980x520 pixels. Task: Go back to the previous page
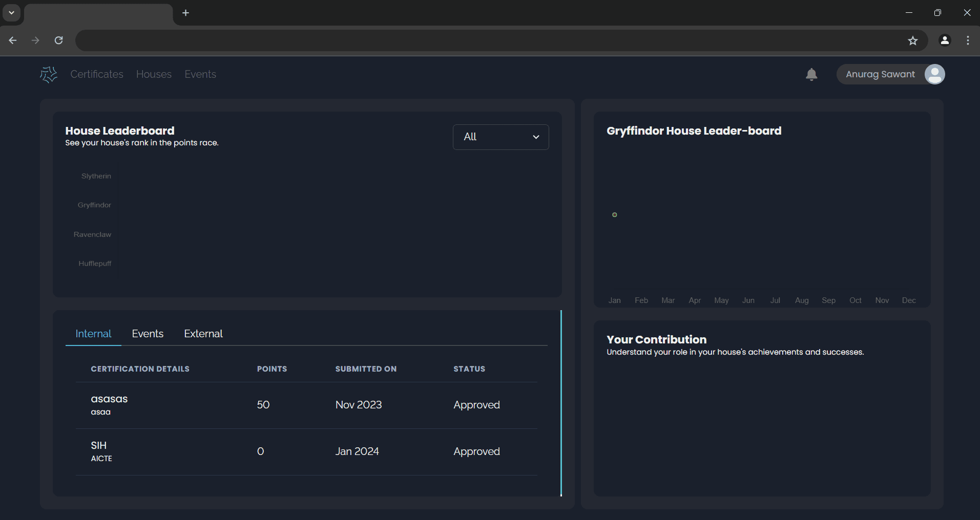pyautogui.click(x=13, y=40)
